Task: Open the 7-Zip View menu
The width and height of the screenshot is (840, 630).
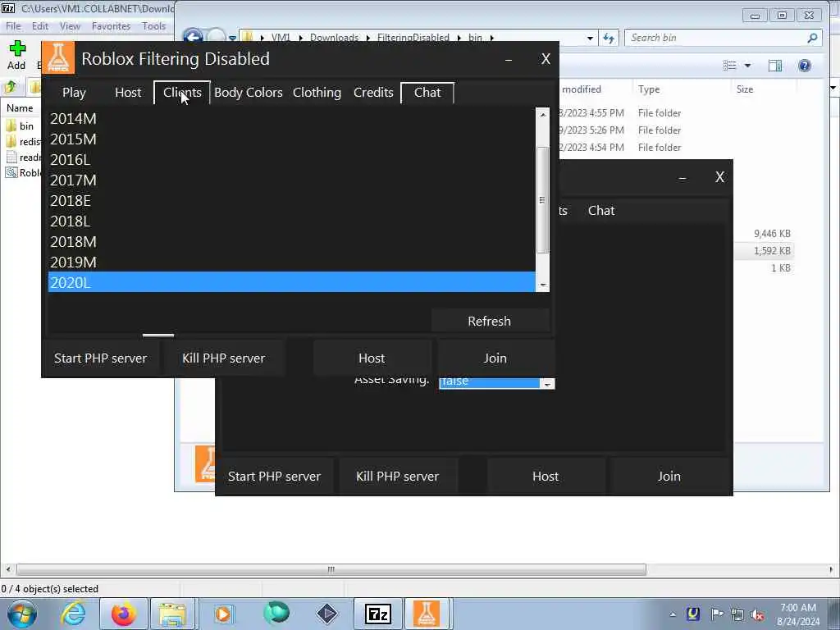Action: pos(70,26)
